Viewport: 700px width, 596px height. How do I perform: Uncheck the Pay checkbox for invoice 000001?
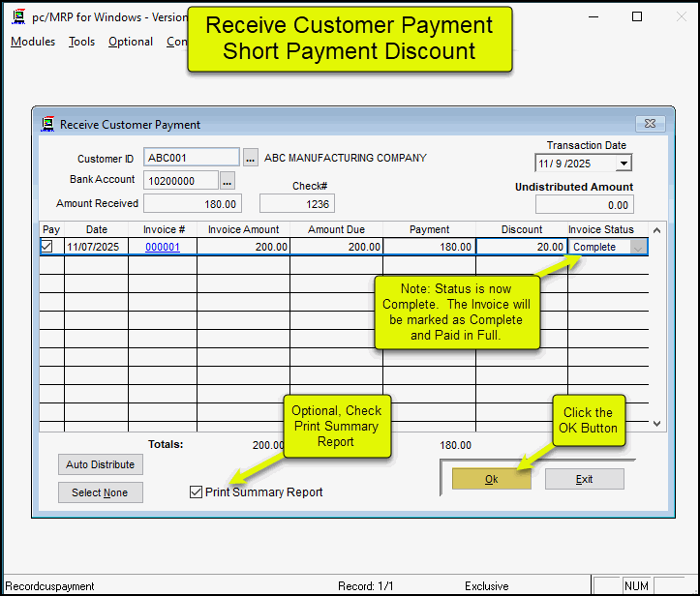coord(47,247)
